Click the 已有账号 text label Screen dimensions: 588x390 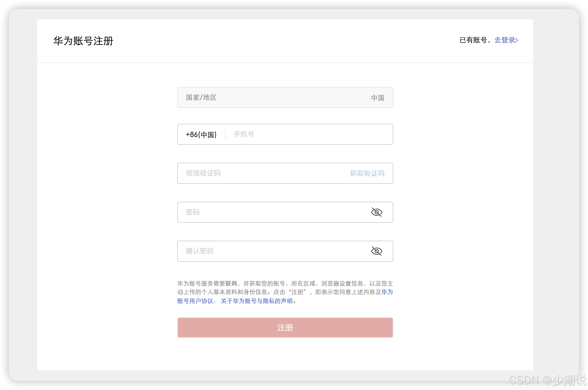(x=473, y=40)
